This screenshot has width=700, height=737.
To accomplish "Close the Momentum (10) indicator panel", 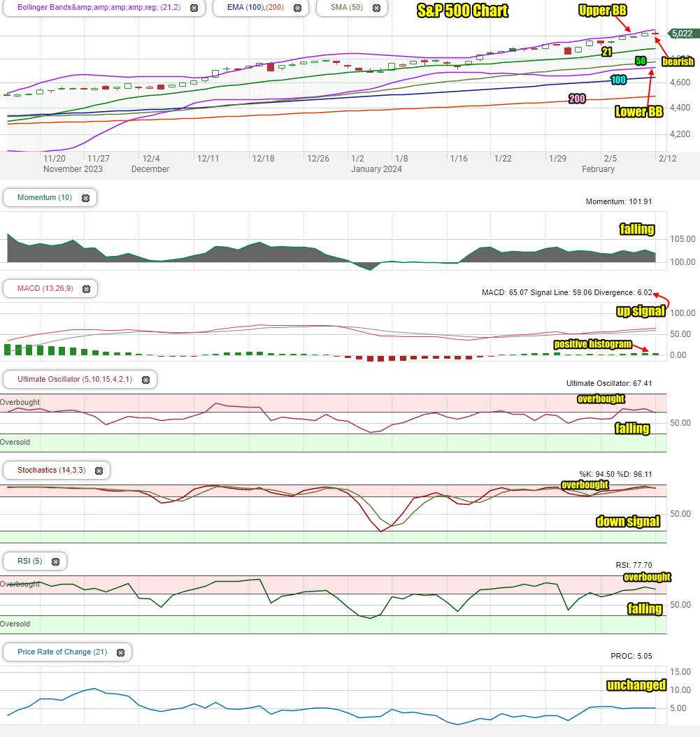I will click(x=85, y=199).
